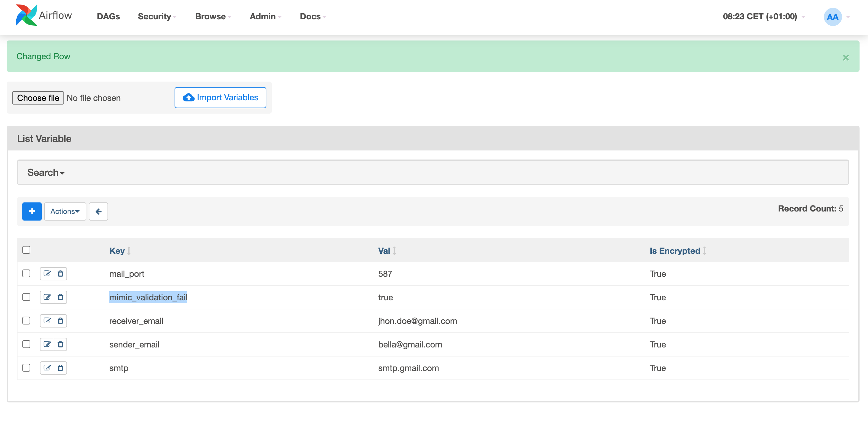
Task: Go to the DAGs page
Action: tap(108, 17)
